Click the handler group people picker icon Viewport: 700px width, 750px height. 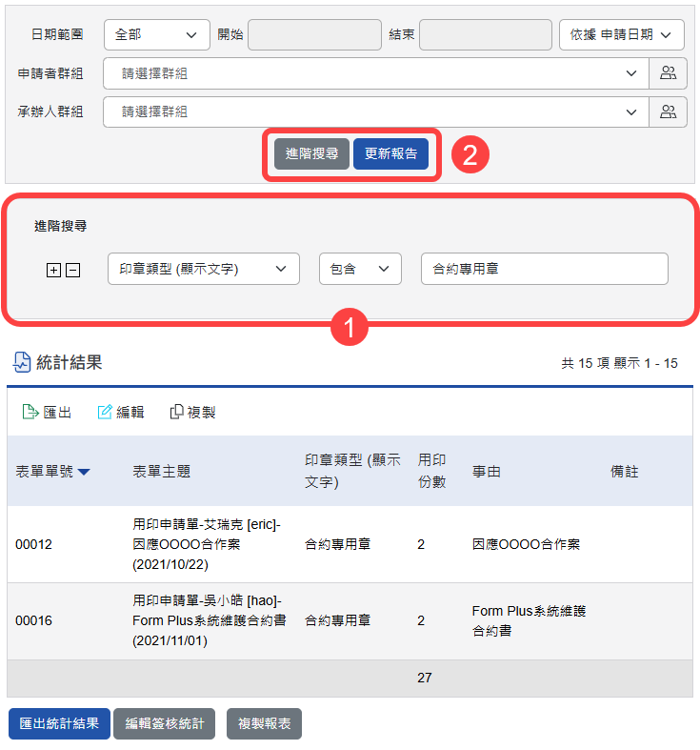click(x=668, y=111)
